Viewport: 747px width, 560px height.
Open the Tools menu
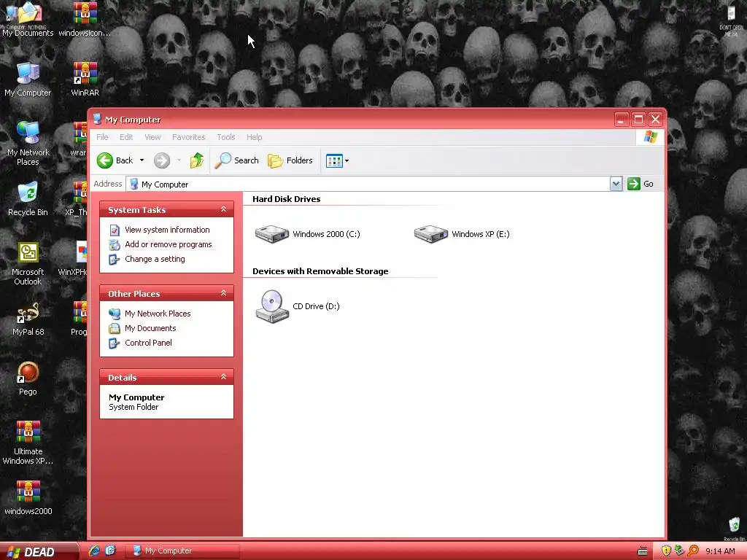click(226, 137)
